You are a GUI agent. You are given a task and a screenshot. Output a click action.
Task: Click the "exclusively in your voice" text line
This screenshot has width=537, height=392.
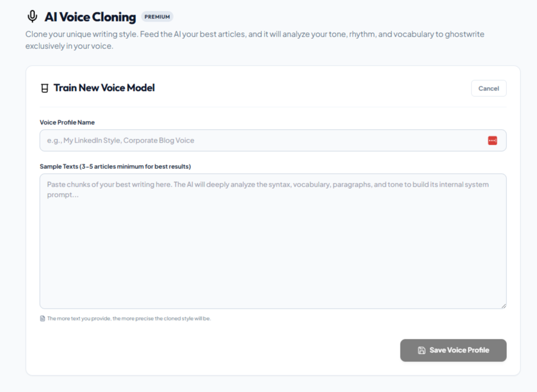click(69, 46)
